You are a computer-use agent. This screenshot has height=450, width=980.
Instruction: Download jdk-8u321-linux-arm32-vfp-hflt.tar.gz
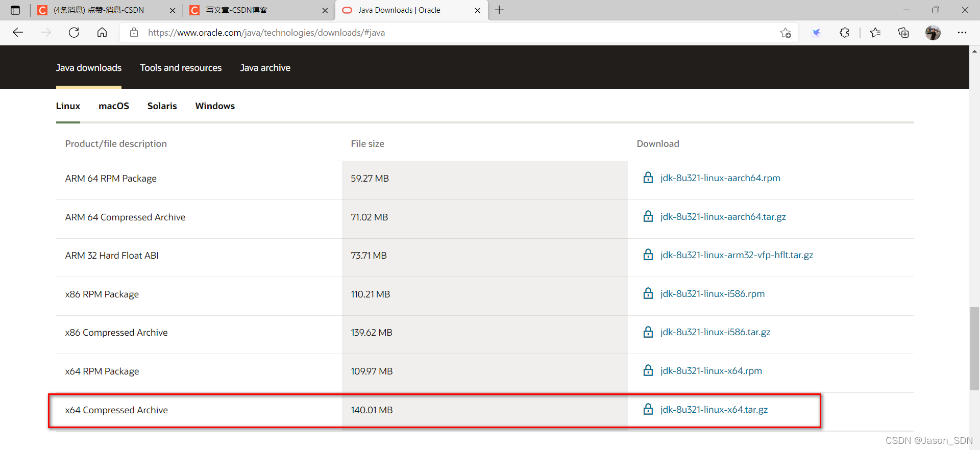click(737, 255)
